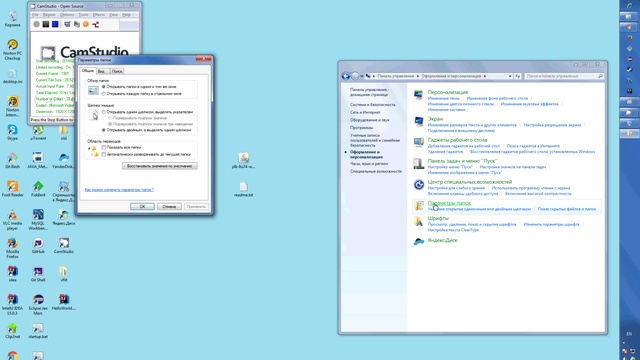Check the 'Показать все папки' checkbox
Screen dimensions: 640x360
(104, 147)
